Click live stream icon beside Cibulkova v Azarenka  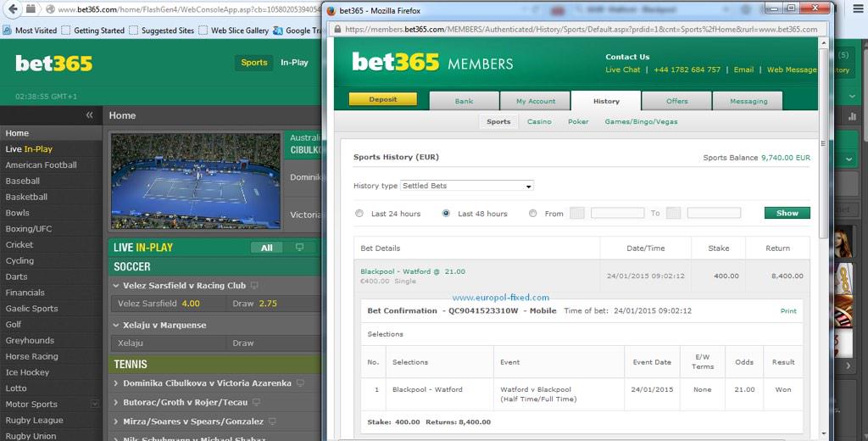coord(301,382)
